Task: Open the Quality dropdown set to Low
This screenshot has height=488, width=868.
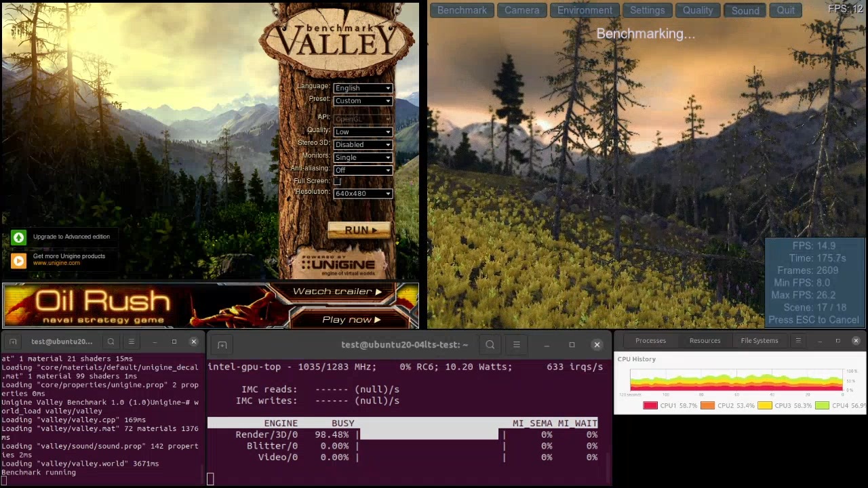Action: click(x=362, y=131)
